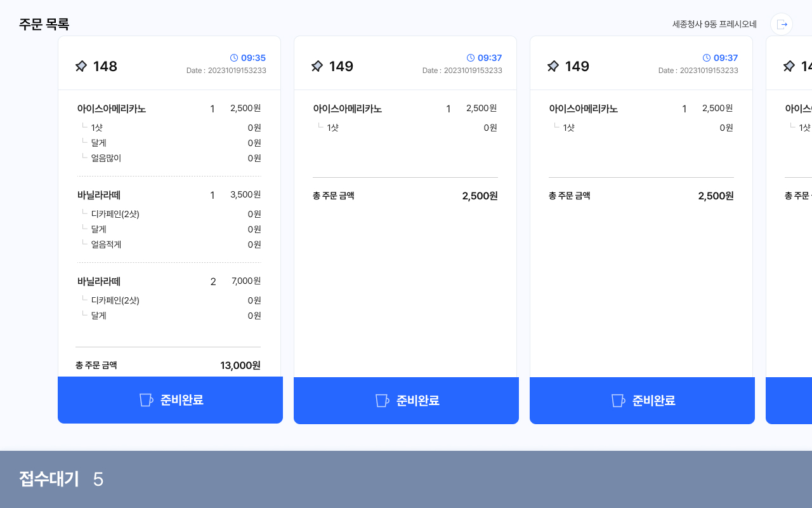
Task: Click the pin icon on order 148
Action: (81, 66)
